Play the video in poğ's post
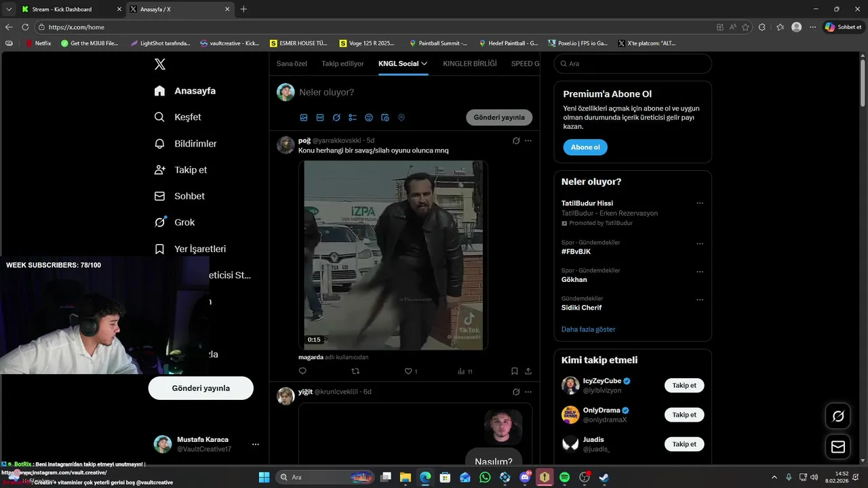The image size is (868, 488). (393, 255)
